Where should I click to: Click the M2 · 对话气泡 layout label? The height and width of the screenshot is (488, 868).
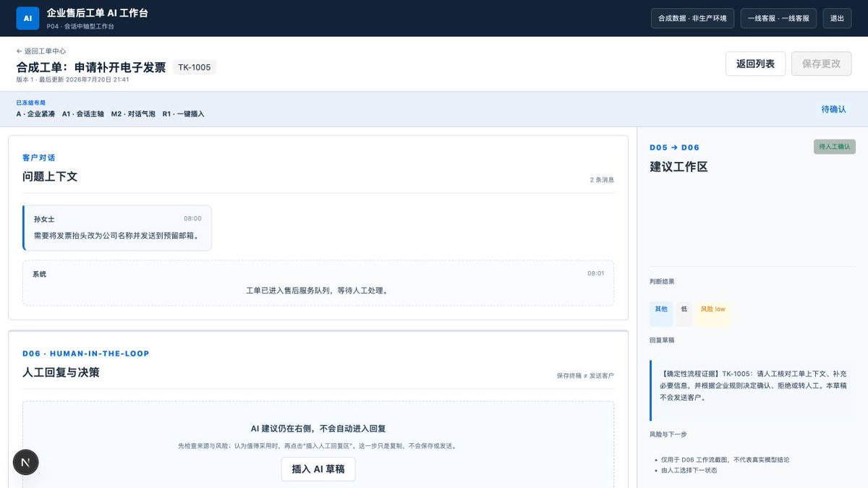point(133,114)
